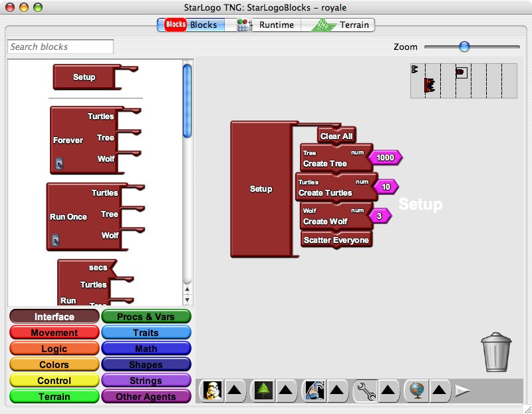Open the Tree page icon in bottom bar
The width and height of the screenshot is (532, 414).
(263, 391)
